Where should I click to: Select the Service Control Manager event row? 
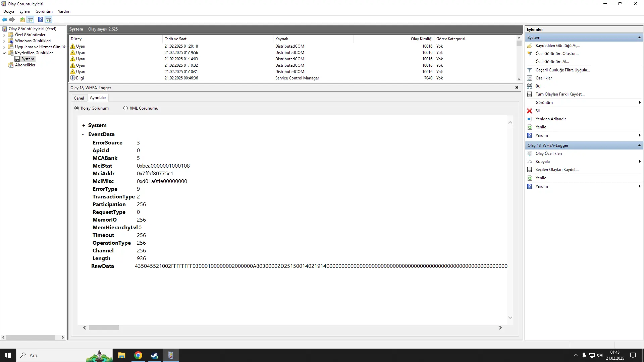tap(292, 78)
